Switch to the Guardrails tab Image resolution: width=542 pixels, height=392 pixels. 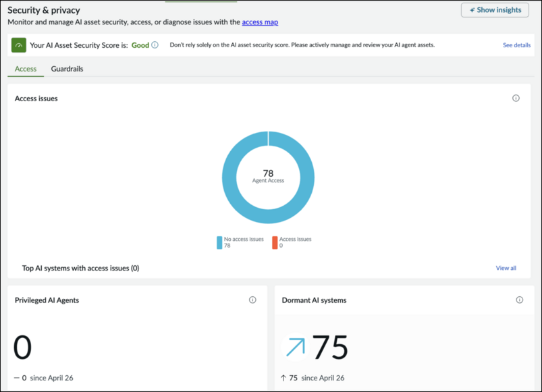(x=67, y=69)
